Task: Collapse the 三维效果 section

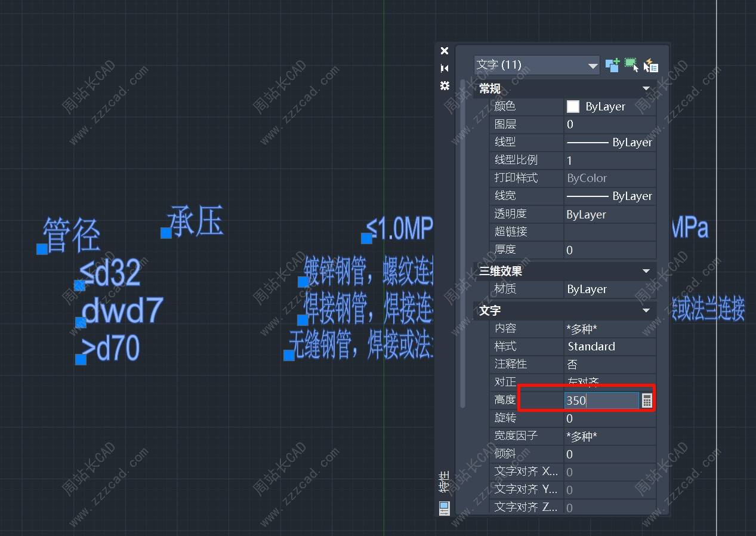Action: click(646, 271)
